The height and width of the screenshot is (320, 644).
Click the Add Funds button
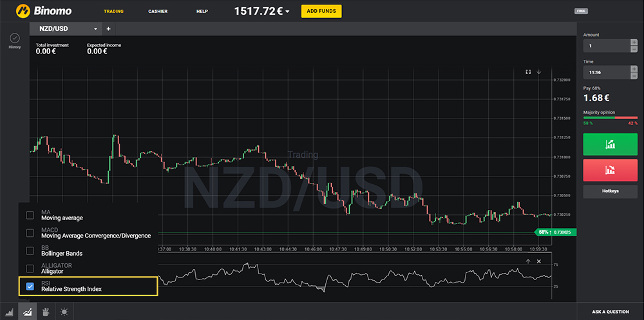coord(321,12)
